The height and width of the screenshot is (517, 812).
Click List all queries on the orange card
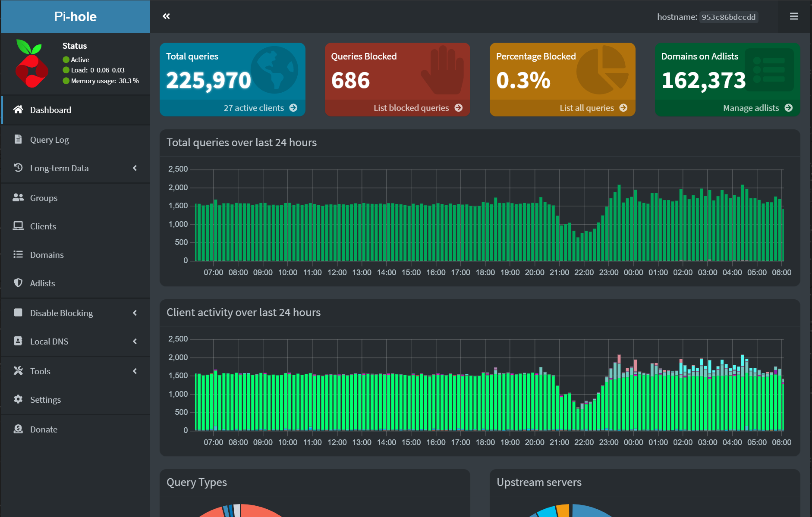(587, 108)
